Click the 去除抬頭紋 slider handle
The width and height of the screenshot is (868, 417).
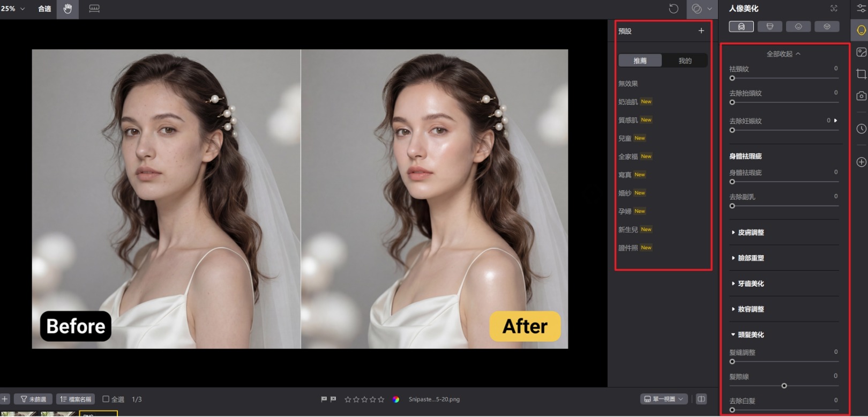(x=732, y=102)
